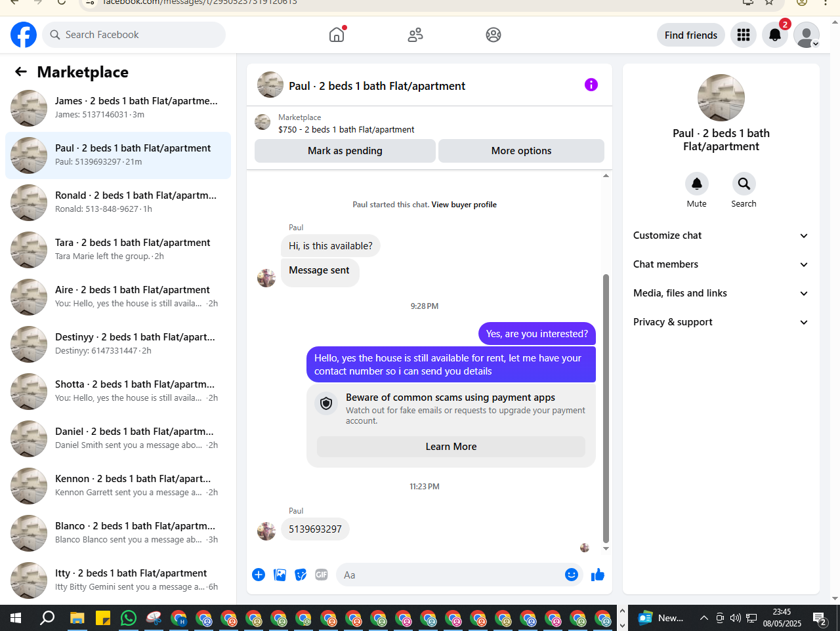Screen dimensions: 840x631
Task: Open Itty conversation in Marketplace list
Action: coord(118,580)
